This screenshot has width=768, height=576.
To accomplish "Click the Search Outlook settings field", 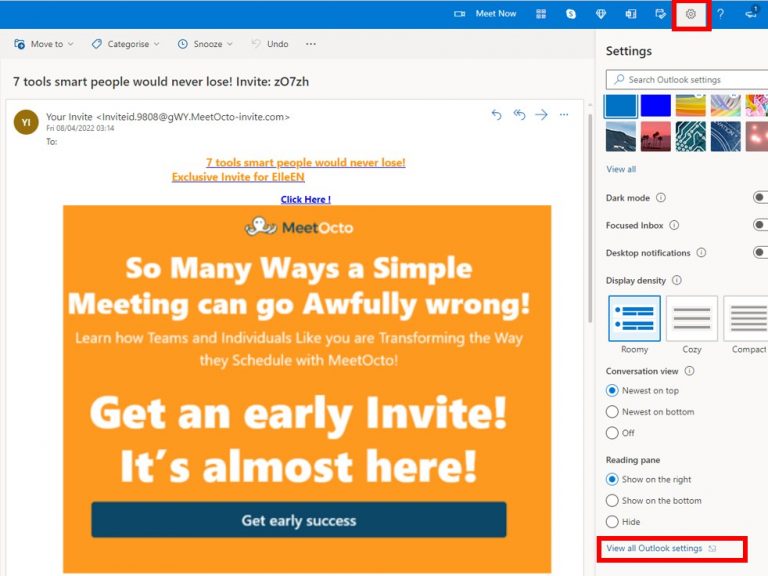I will pos(687,79).
